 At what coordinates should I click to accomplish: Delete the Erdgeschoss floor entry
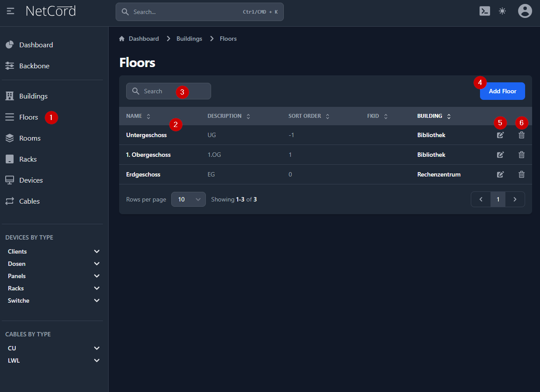[521, 174]
